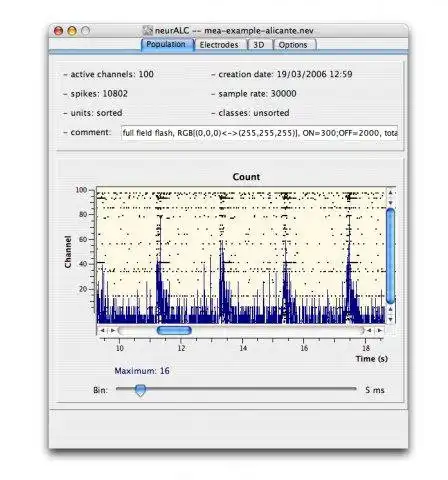448x480 pixels.
Task: Click the neurALC document icon in title bar
Action: click(x=147, y=31)
